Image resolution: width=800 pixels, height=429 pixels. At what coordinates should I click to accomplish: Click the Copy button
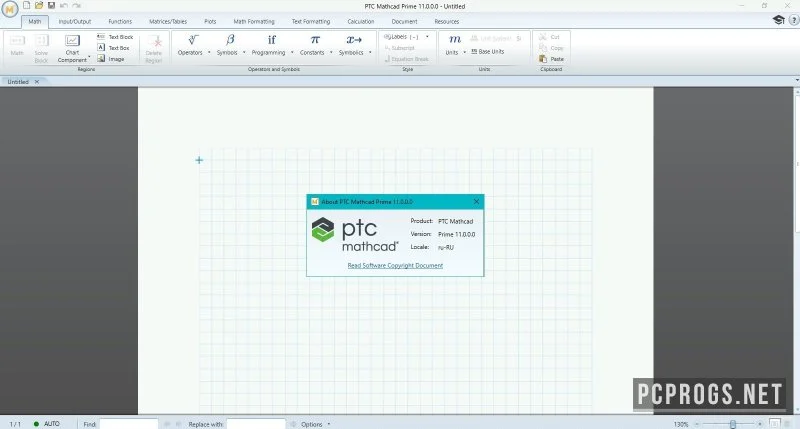point(551,47)
